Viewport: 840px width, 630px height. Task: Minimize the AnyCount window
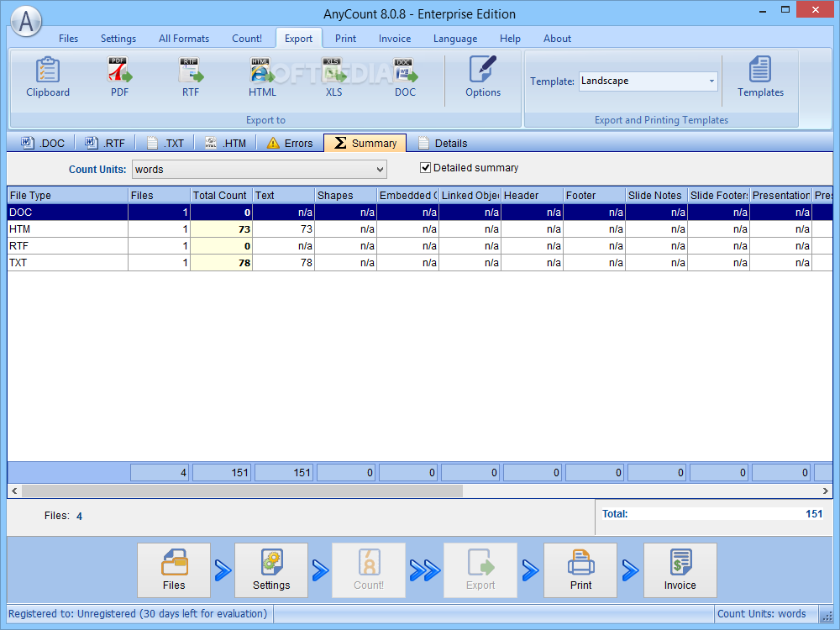point(763,10)
